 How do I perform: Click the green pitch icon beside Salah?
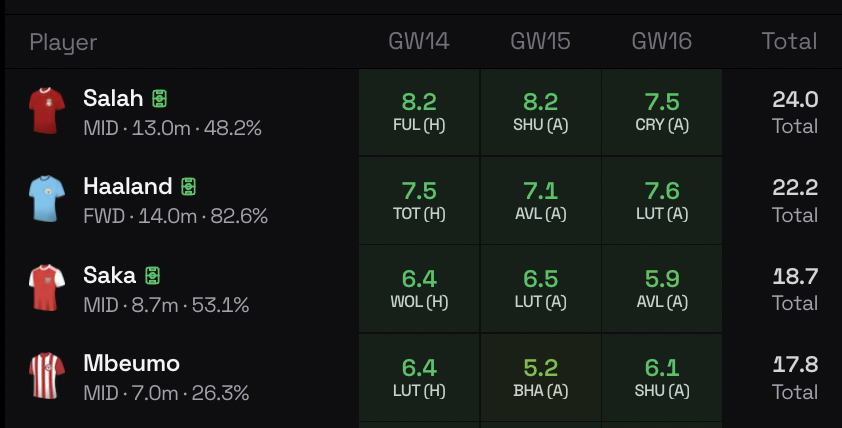pos(160,98)
